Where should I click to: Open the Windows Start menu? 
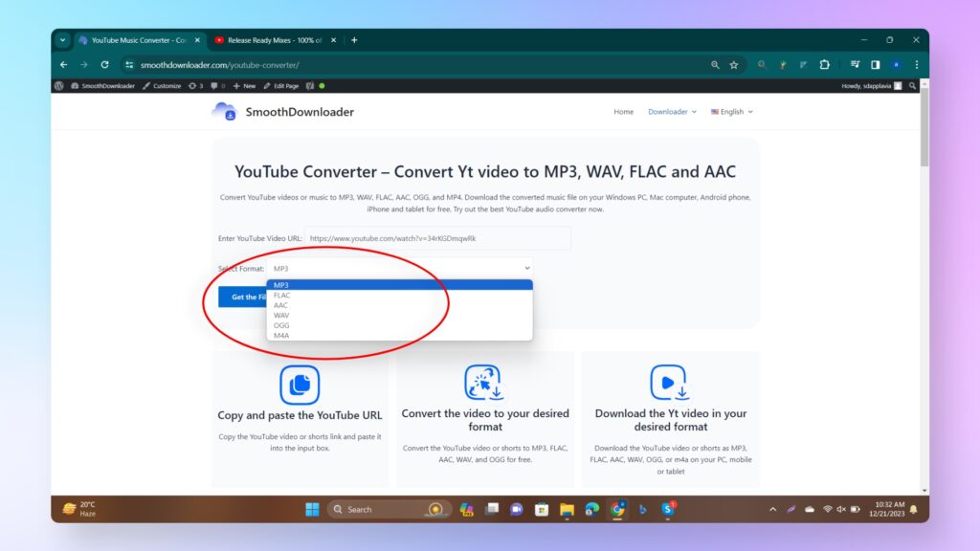point(313,509)
